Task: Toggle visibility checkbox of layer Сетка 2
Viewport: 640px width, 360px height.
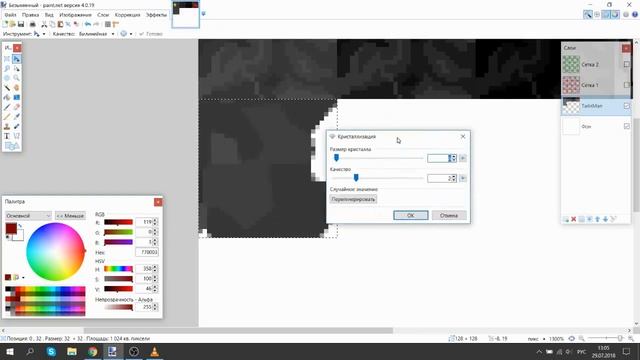Action: point(627,64)
